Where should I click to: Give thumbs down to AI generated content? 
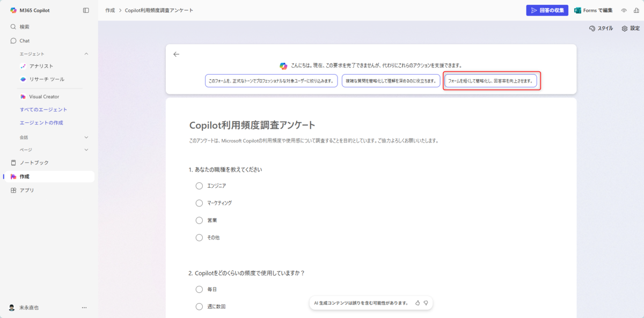point(426,303)
